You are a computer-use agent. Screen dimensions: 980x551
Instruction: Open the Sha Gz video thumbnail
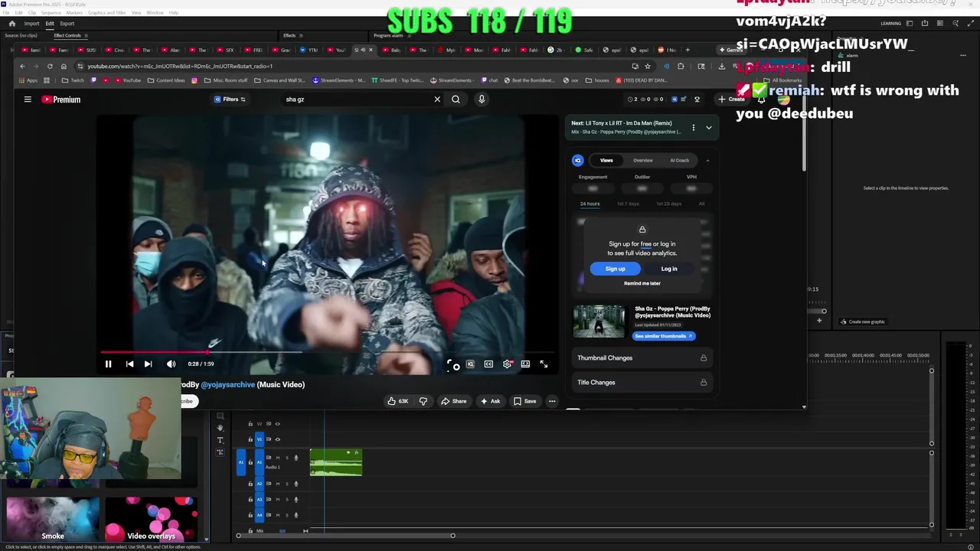click(599, 321)
